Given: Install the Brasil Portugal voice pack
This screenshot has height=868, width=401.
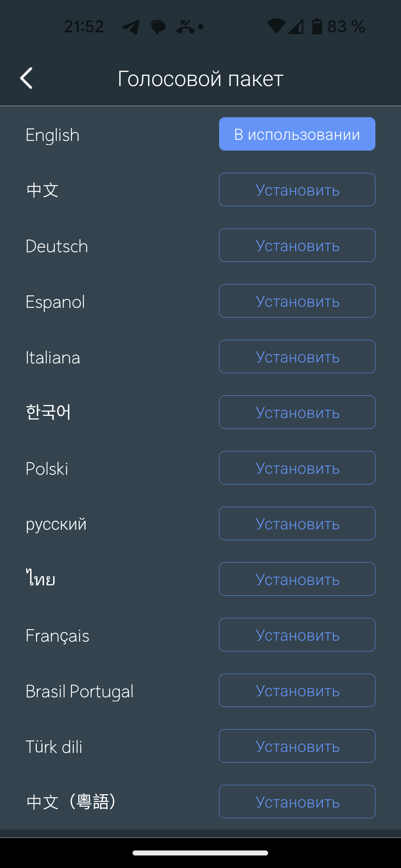Looking at the screenshot, I should [297, 690].
